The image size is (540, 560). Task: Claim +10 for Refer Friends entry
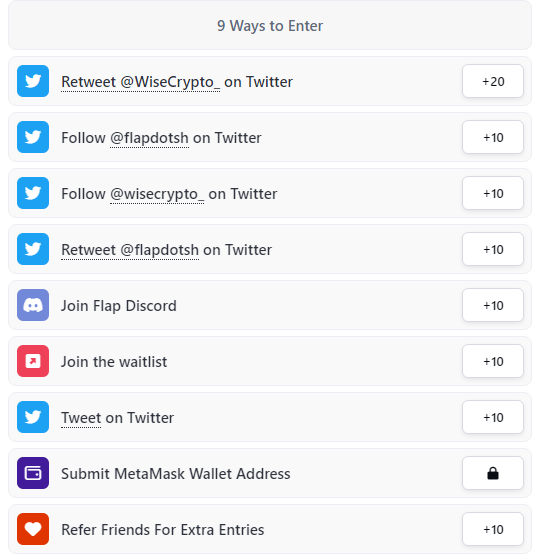point(493,529)
